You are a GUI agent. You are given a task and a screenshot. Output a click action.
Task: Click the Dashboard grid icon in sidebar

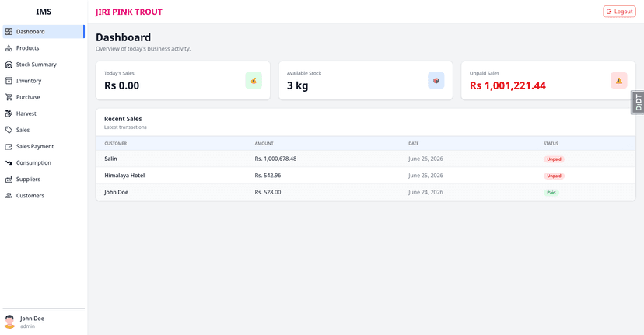[x=9, y=32]
